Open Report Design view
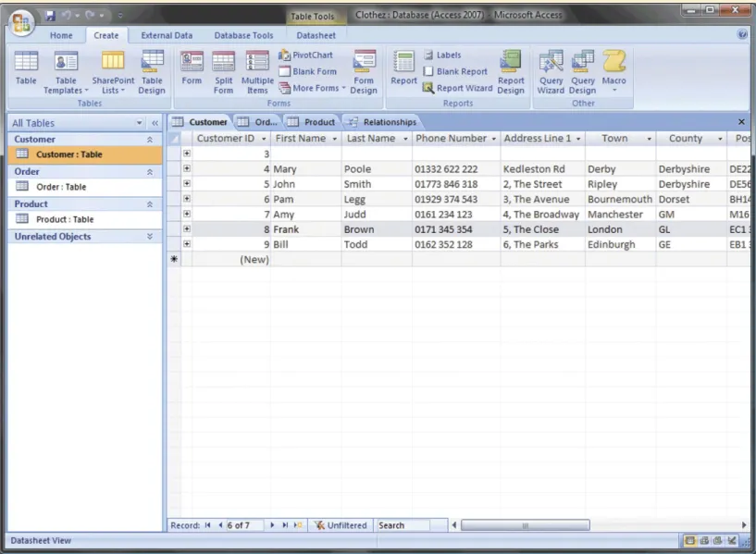The image size is (756, 554). (511, 72)
